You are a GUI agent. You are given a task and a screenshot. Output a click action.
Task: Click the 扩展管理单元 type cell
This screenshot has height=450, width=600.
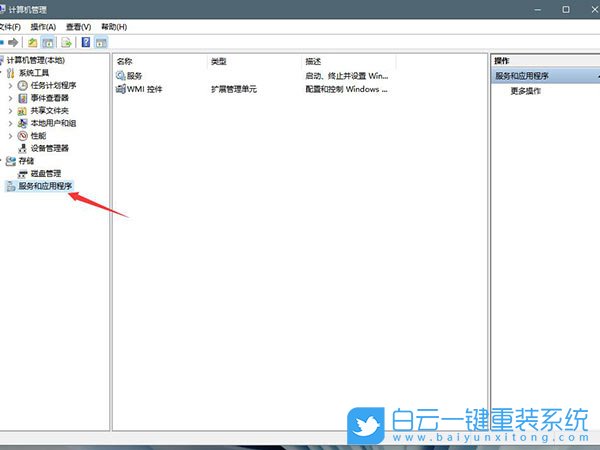[234, 89]
